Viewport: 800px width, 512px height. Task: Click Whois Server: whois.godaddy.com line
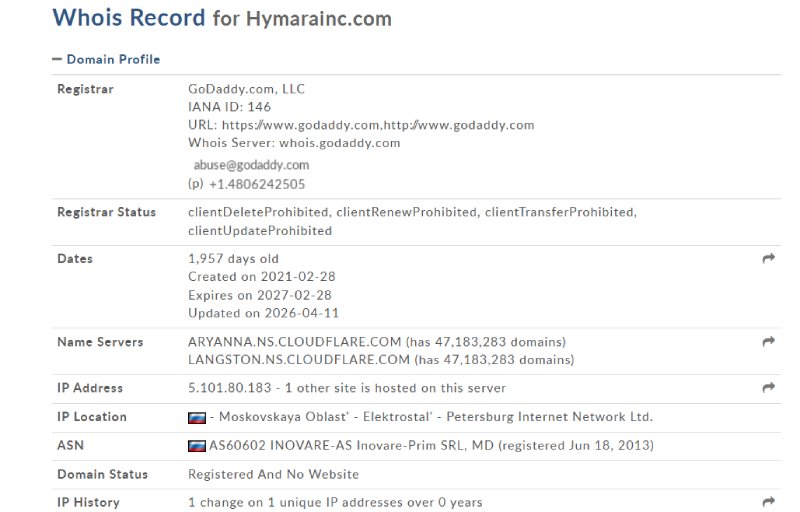pos(294,143)
